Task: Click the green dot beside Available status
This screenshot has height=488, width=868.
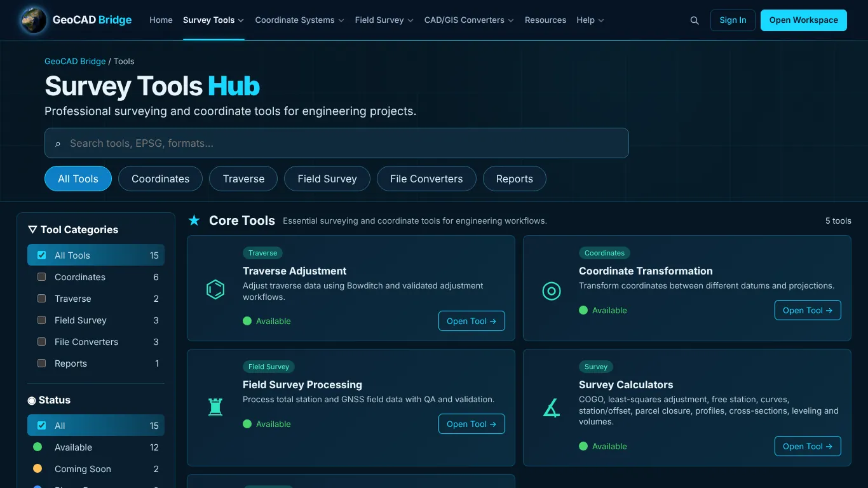Action: pyautogui.click(x=37, y=447)
